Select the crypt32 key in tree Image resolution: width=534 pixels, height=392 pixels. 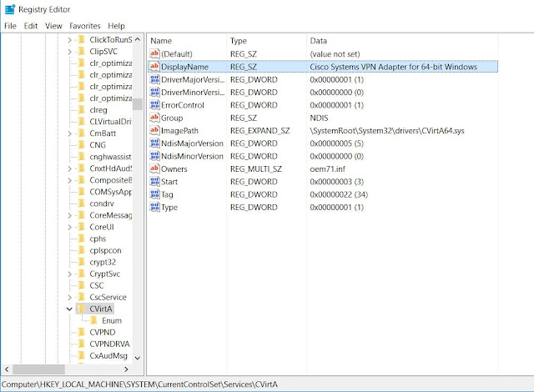point(103,262)
